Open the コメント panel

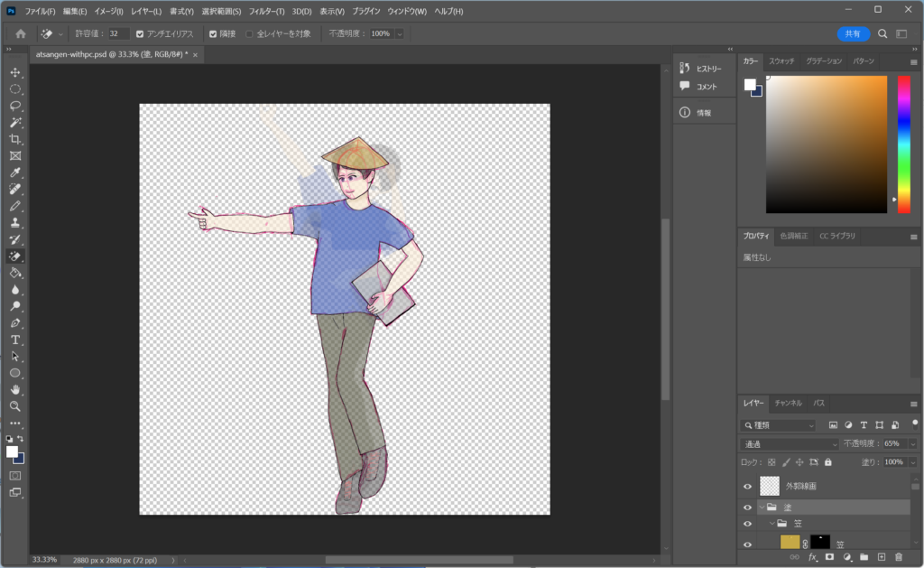699,87
